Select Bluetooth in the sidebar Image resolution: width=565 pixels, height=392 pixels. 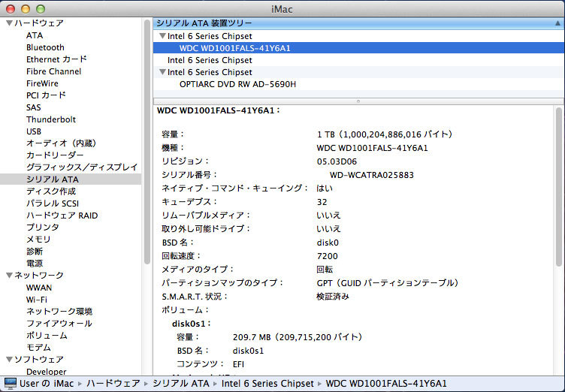45,47
